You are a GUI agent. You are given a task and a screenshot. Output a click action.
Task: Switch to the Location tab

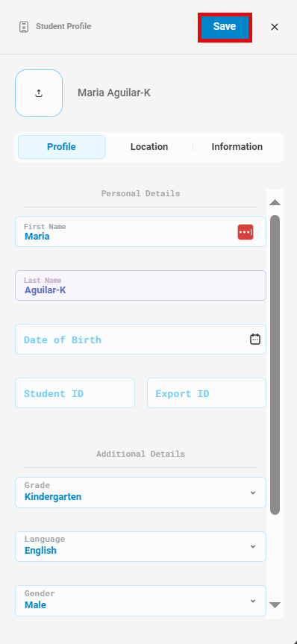pyautogui.click(x=149, y=147)
